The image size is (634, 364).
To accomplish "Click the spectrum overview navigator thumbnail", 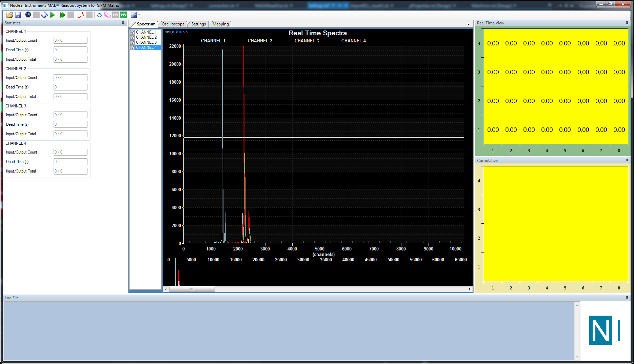I will (192, 271).
